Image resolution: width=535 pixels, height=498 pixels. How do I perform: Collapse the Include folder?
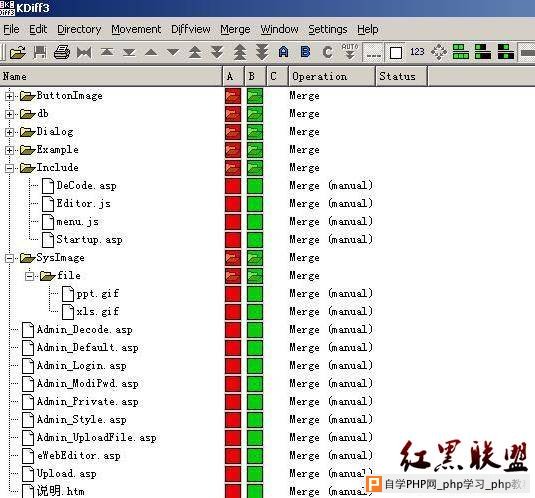point(9,168)
